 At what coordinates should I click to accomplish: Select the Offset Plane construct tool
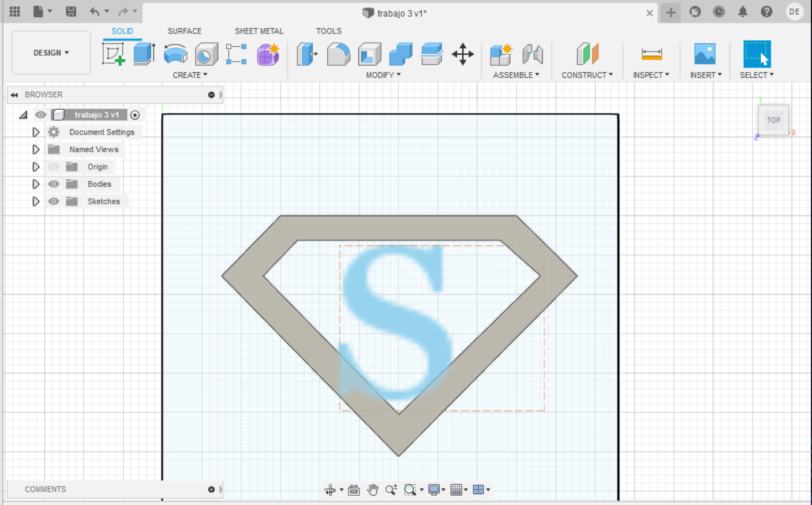tap(588, 54)
